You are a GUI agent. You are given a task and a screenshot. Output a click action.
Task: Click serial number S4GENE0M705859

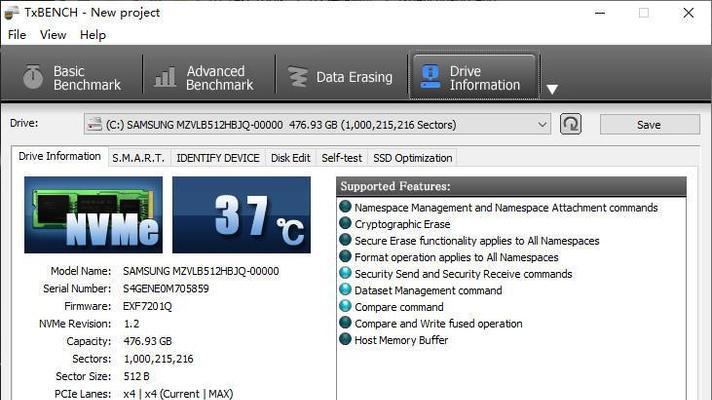[166, 289]
